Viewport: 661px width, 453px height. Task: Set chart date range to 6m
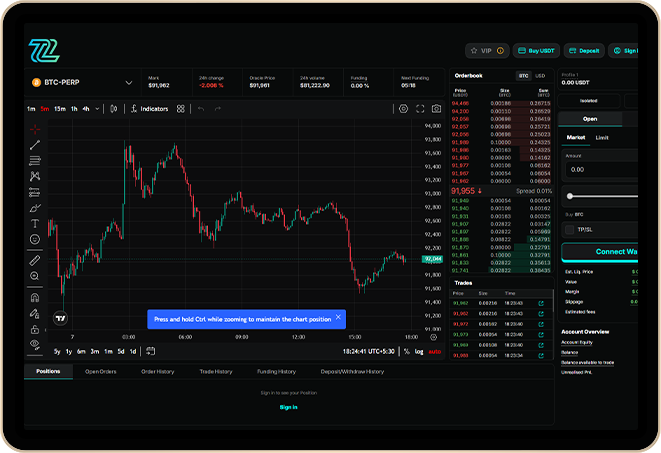(x=81, y=351)
